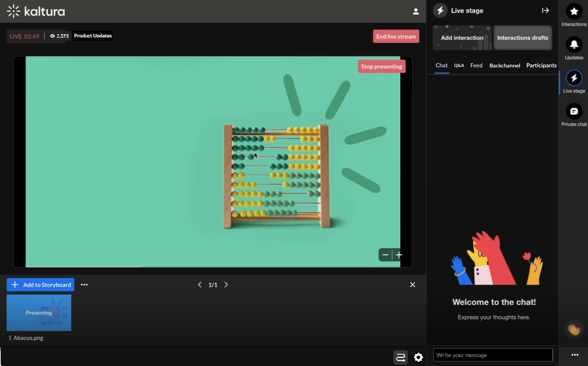Zoom in on the presented slide
588x366 pixels.
point(399,255)
